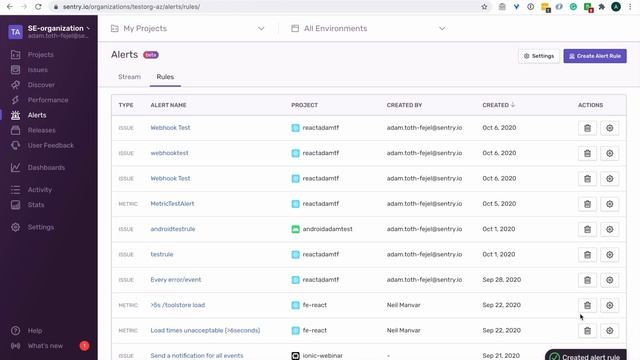
Task: Edit settings for androidtestrule
Action: click(609, 229)
